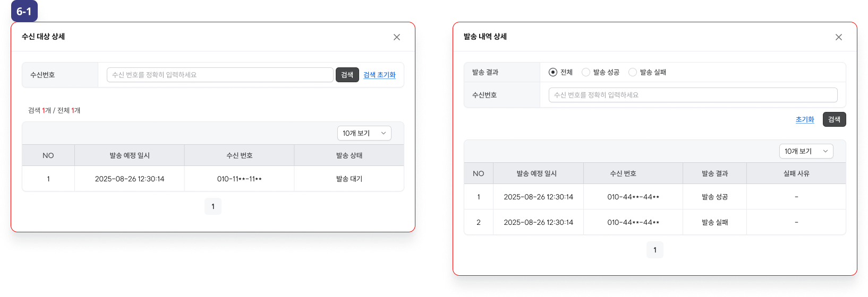Go to page 1 in 수신 대상 상세
868x297 pixels.
(x=213, y=206)
